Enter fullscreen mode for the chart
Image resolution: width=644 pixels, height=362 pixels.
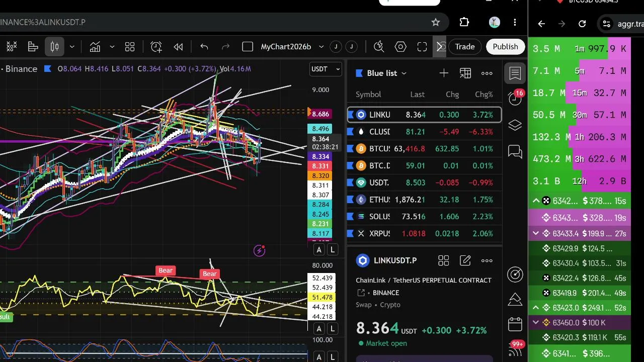[422, 47]
